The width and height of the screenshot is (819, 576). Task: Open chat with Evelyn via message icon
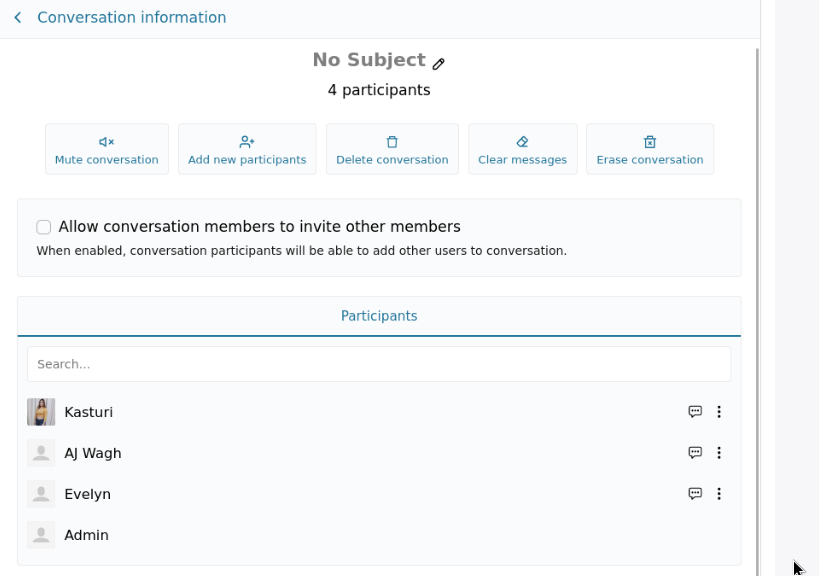point(695,493)
